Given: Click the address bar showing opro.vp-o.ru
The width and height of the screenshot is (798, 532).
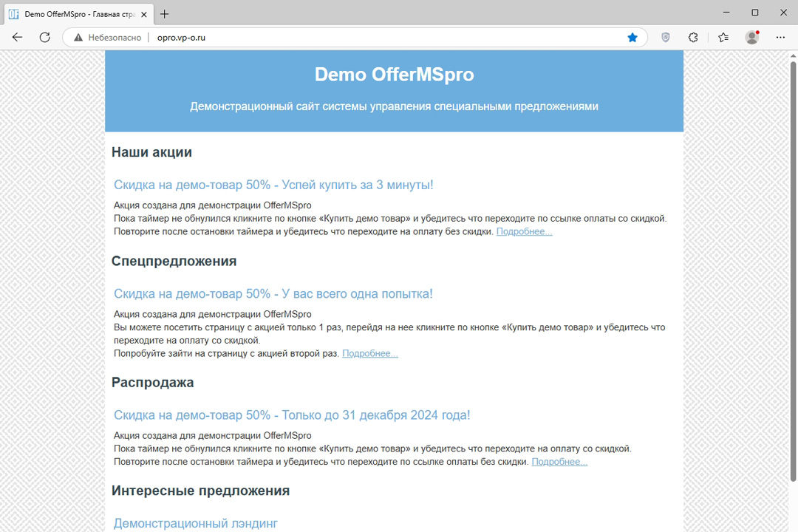Looking at the screenshot, I should [x=355, y=38].
